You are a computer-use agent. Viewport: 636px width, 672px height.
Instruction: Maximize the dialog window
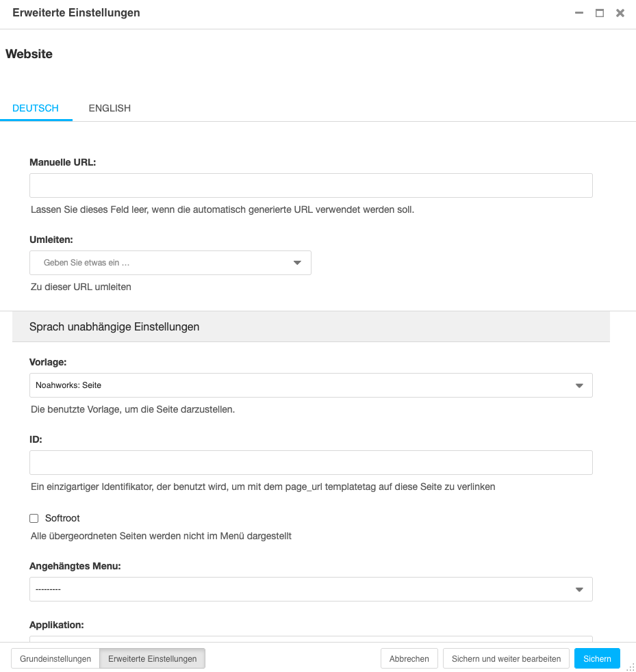tap(599, 12)
